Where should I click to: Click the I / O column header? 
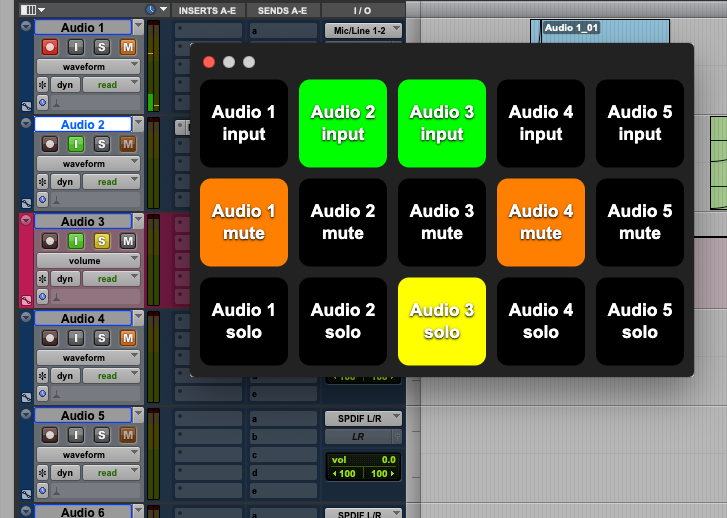click(x=363, y=10)
